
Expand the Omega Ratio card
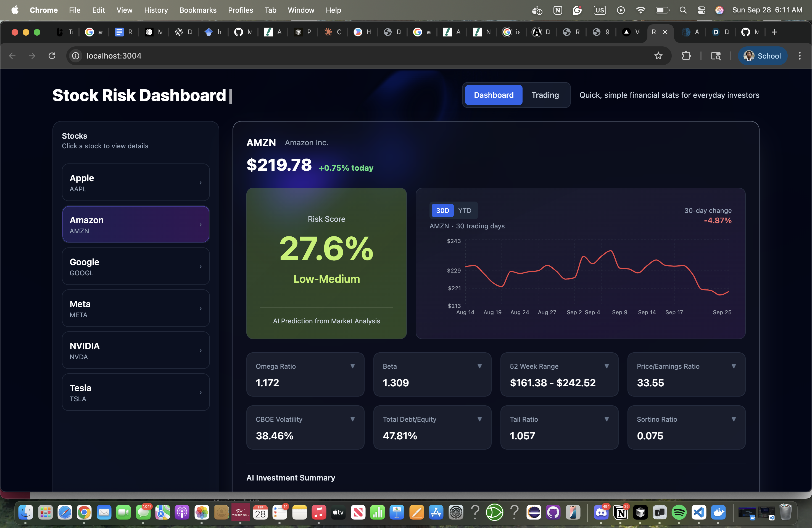point(352,366)
